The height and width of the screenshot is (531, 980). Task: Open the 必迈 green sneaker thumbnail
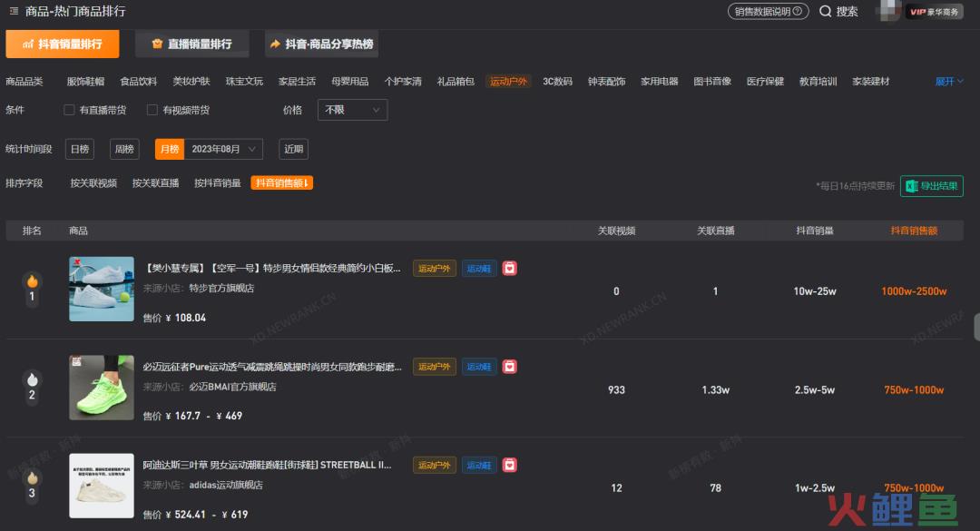[102, 388]
